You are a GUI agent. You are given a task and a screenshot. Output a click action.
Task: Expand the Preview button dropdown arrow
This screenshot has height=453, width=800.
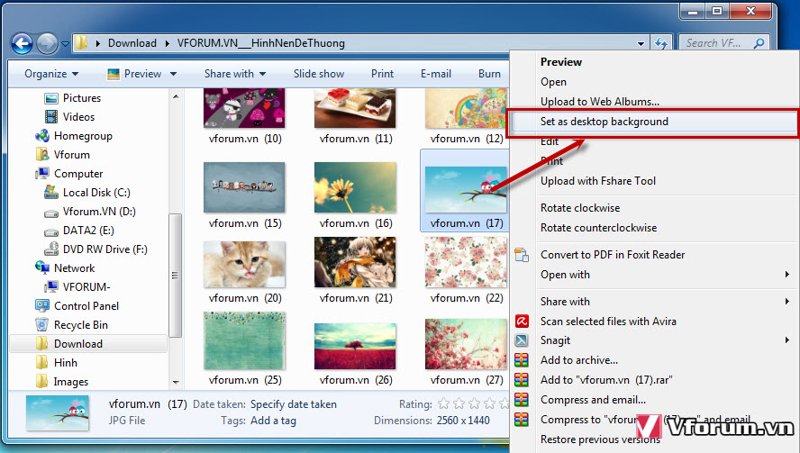173,74
